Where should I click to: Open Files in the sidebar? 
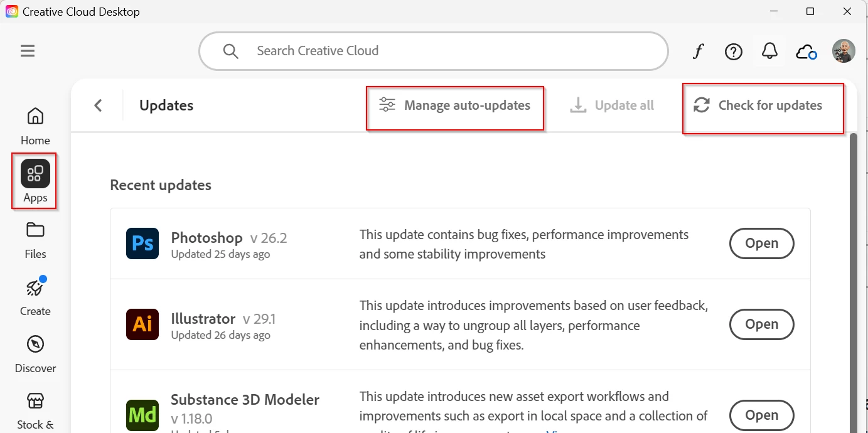(x=35, y=240)
